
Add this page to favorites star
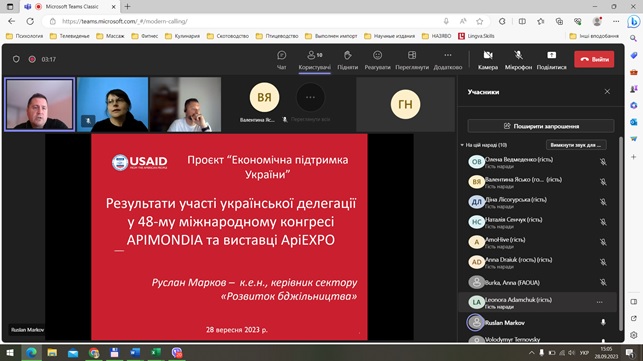tap(479, 21)
